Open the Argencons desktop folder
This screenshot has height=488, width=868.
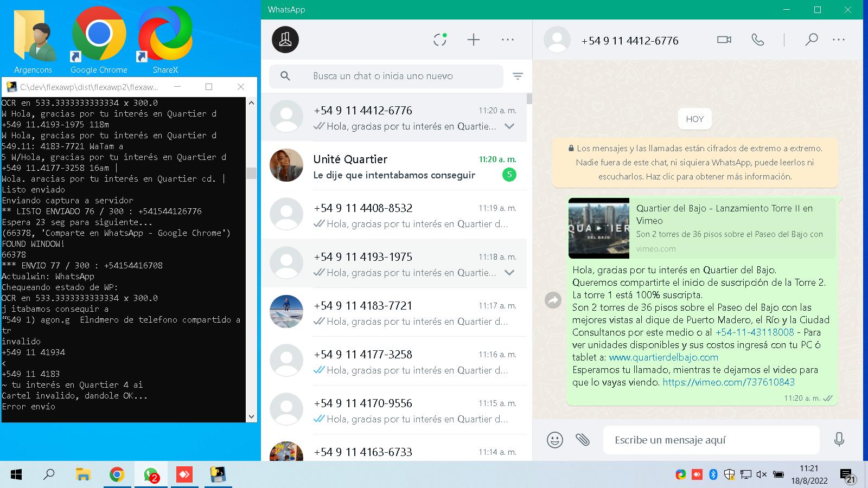click(34, 41)
